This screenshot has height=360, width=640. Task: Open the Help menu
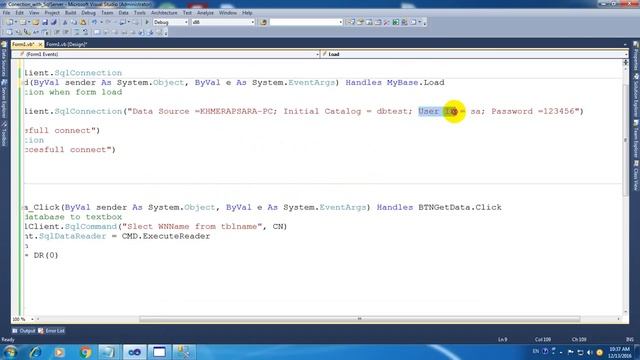[x=247, y=13]
